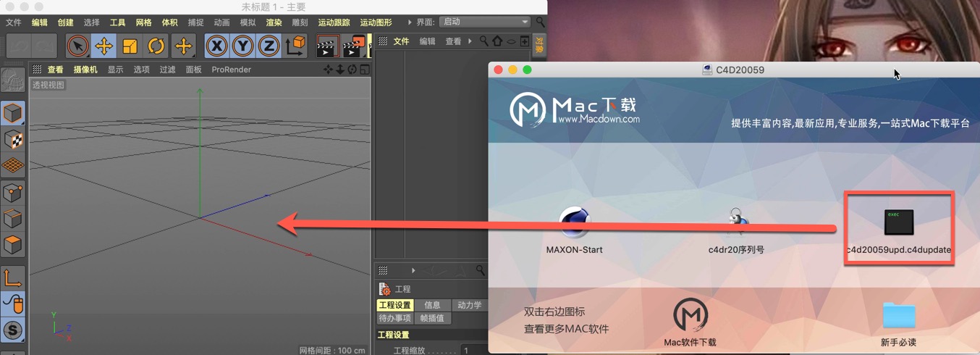
Task: Switch to 信息 tab in Attributes
Action: click(432, 305)
